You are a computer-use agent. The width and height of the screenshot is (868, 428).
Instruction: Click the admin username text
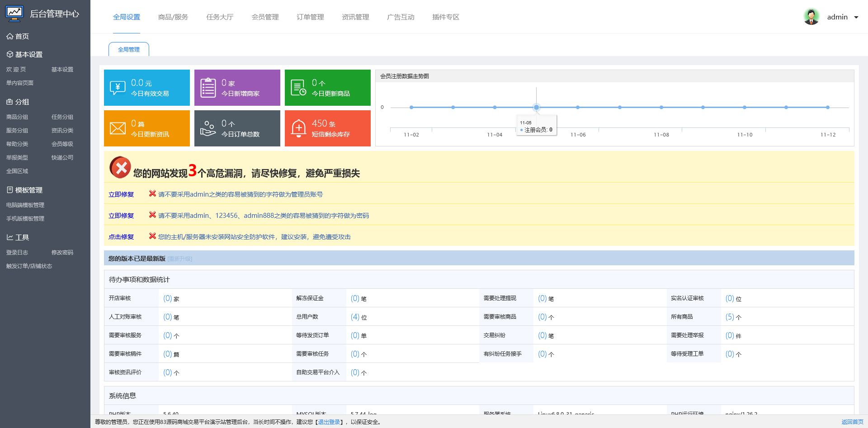click(837, 17)
